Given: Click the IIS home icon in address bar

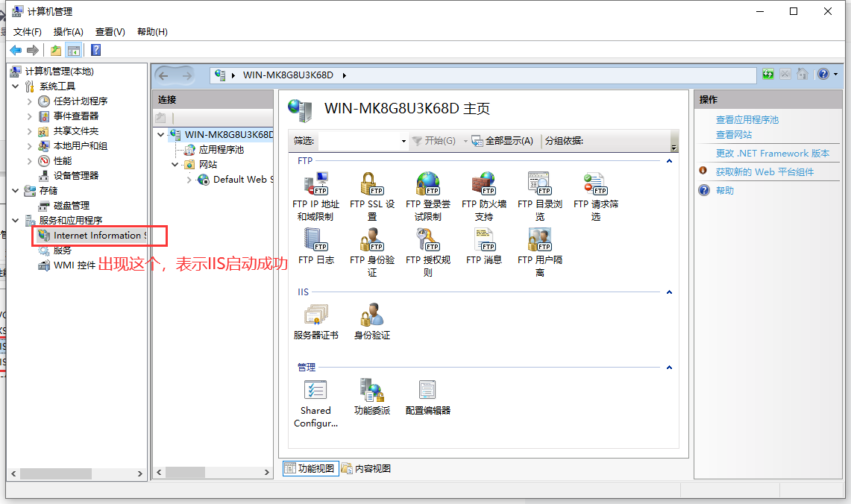Looking at the screenshot, I should [x=803, y=75].
